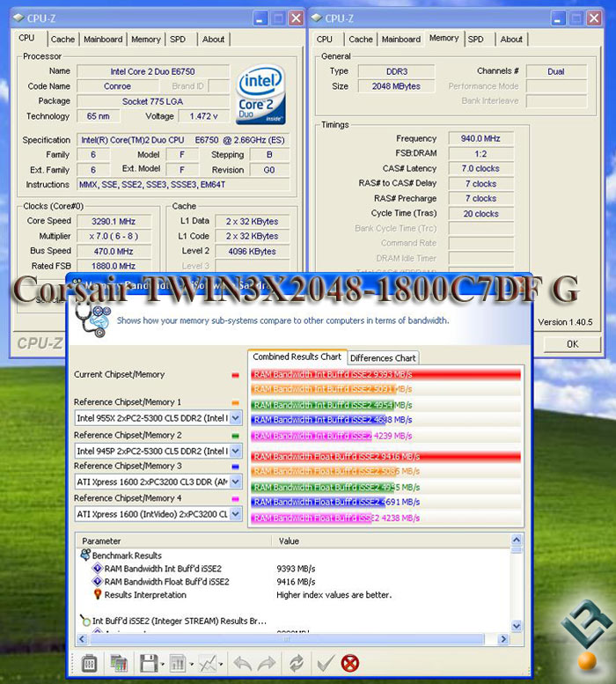Open SPD tab in left CPU-Z window
Screen dimensions: 616x684
point(178,40)
